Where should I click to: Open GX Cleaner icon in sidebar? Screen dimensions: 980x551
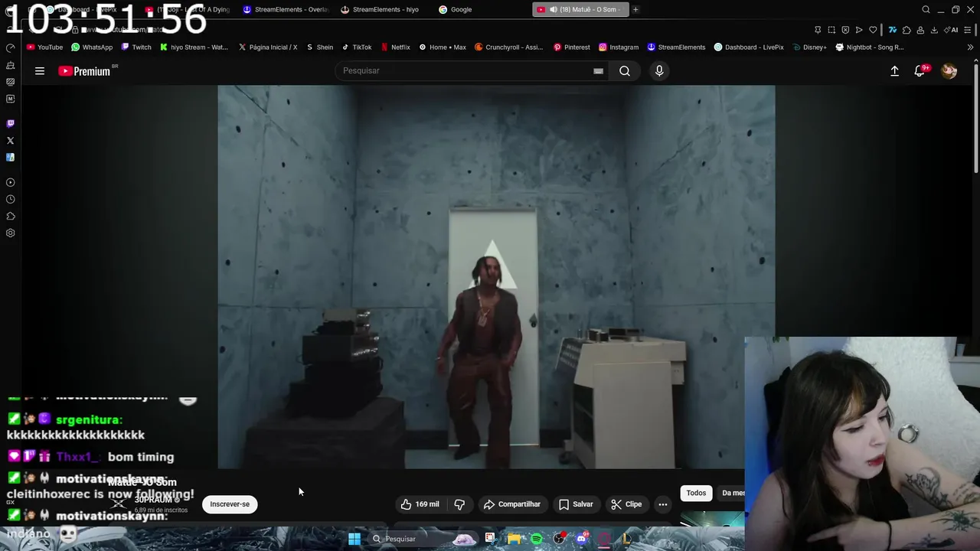coord(10,65)
